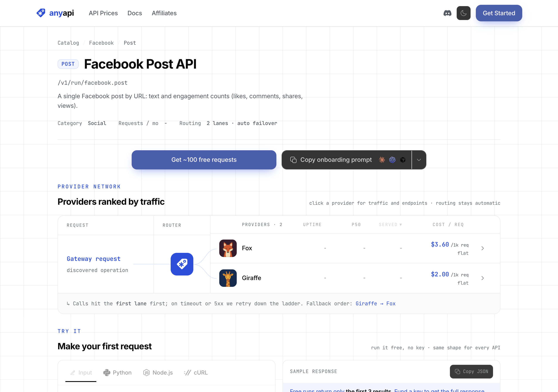Sort by the SERVED column header

pos(390,225)
